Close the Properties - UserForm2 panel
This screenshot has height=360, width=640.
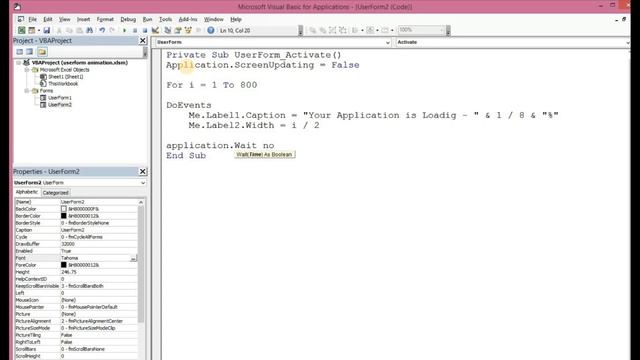142,171
